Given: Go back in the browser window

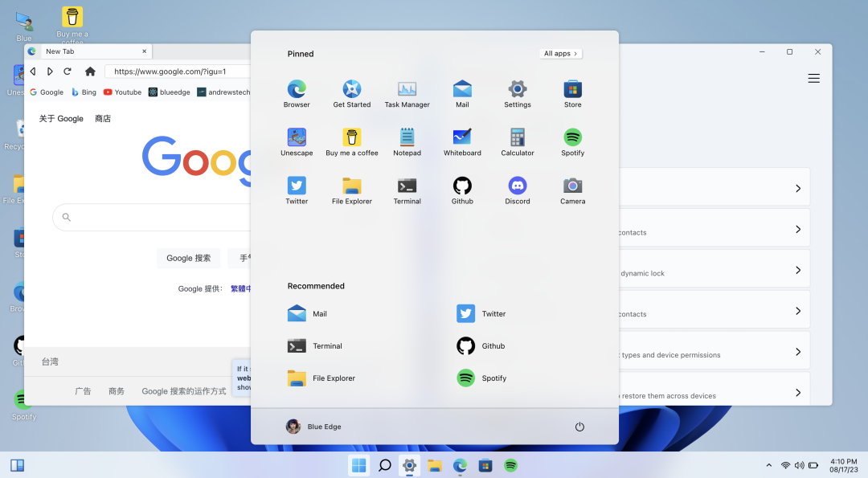Looking at the screenshot, I should tap(33, 71).
